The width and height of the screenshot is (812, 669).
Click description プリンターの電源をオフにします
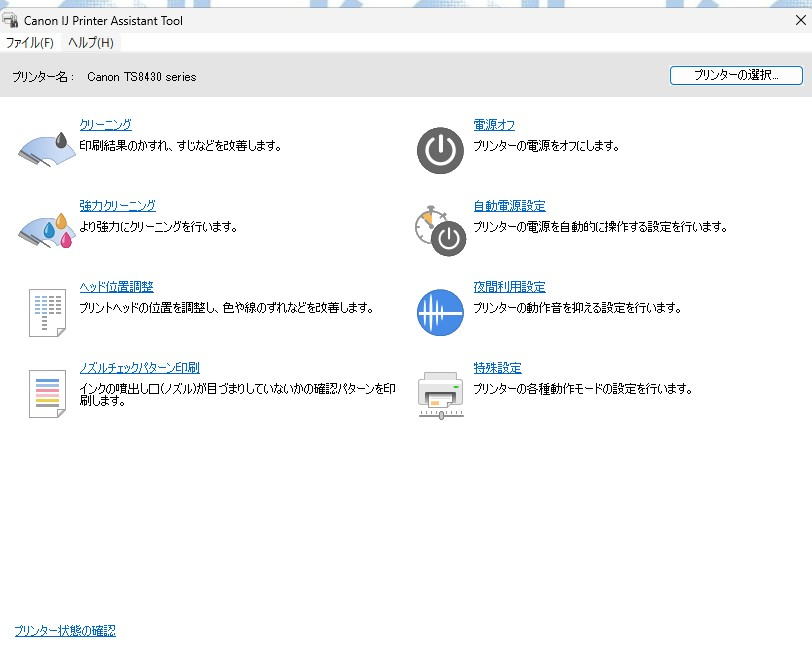coord(546,146)
